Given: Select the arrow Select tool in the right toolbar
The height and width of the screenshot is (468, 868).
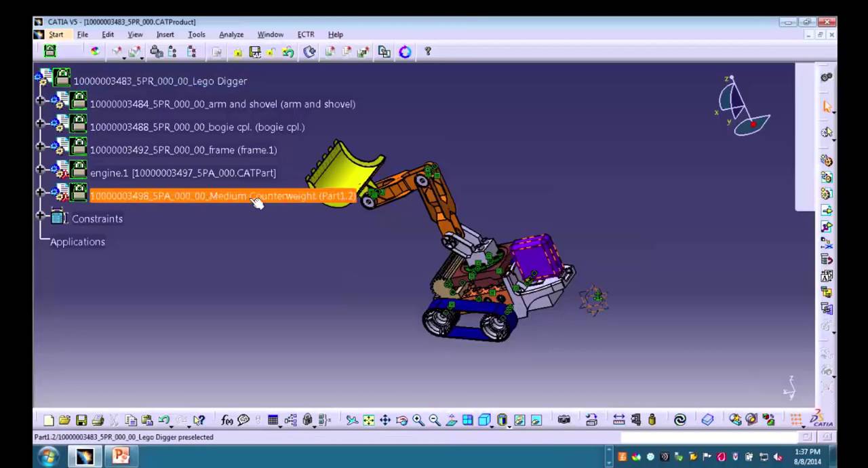Looking at the screenshot, I should [827, 106].
